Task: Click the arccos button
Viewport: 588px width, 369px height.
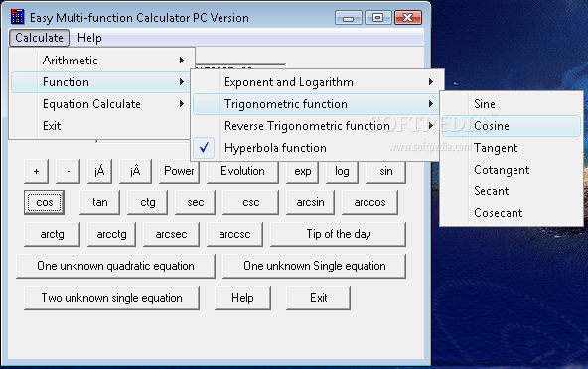Action: (369, 202)
